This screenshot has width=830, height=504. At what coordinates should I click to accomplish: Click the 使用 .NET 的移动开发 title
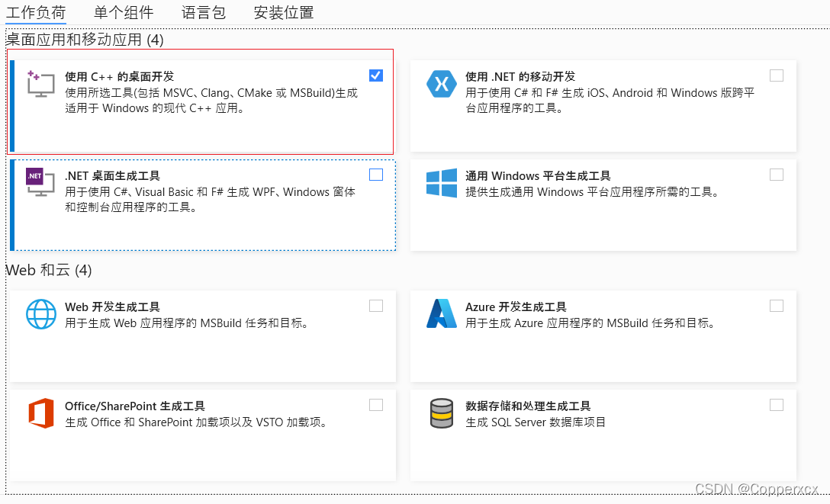[520, 77]
